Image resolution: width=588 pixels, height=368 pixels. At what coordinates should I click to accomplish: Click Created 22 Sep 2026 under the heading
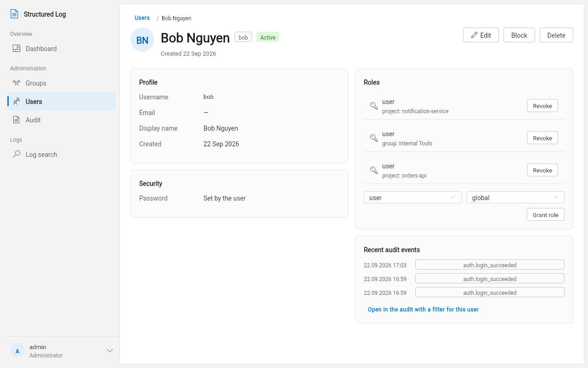pos(188,54)
